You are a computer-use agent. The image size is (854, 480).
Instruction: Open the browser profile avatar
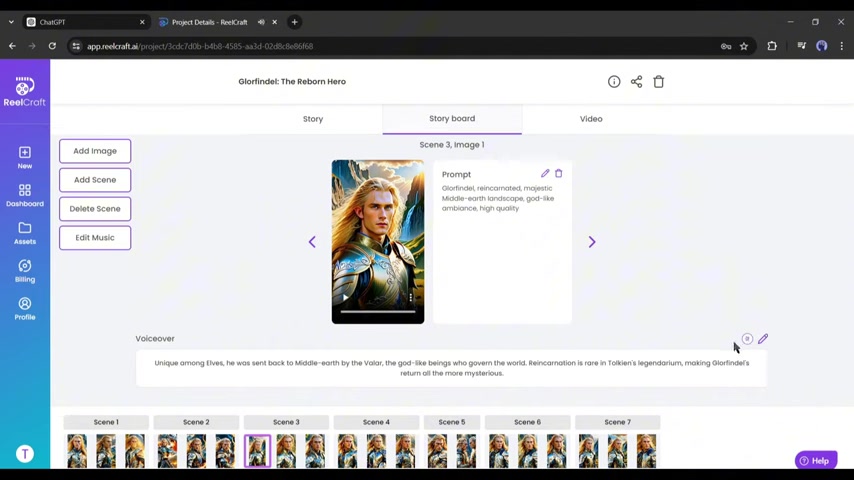pos(821,46)
